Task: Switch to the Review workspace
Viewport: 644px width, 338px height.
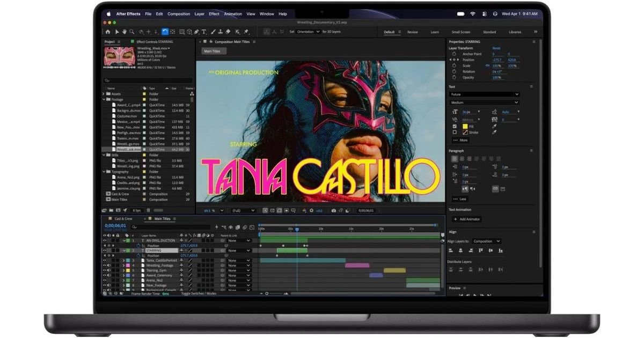Action: tap(413, 32)
